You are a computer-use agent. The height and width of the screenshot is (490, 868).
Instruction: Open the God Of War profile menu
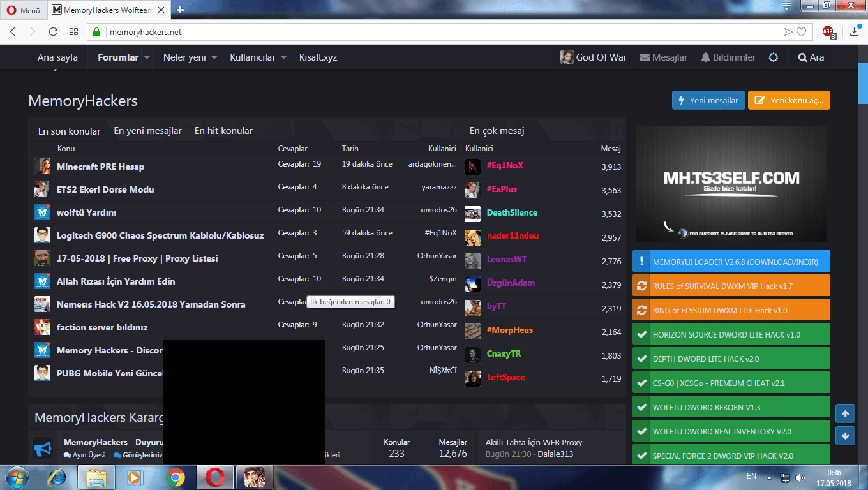(594, 57)
